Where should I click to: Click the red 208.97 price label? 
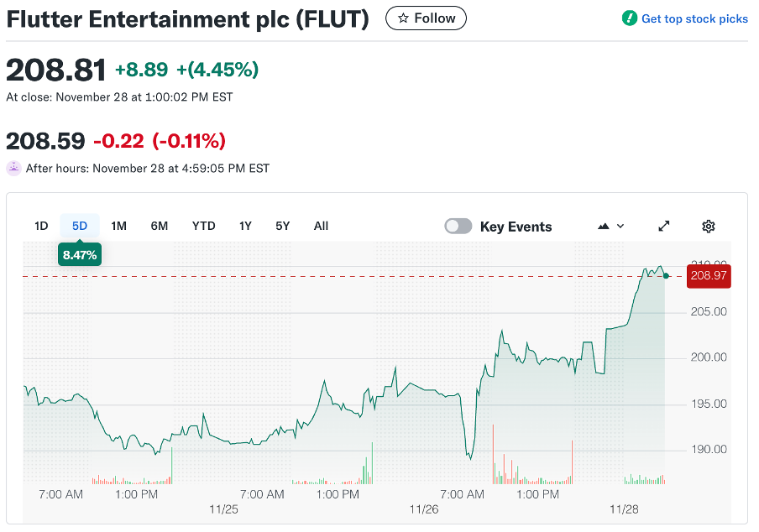tap(709, 275)
